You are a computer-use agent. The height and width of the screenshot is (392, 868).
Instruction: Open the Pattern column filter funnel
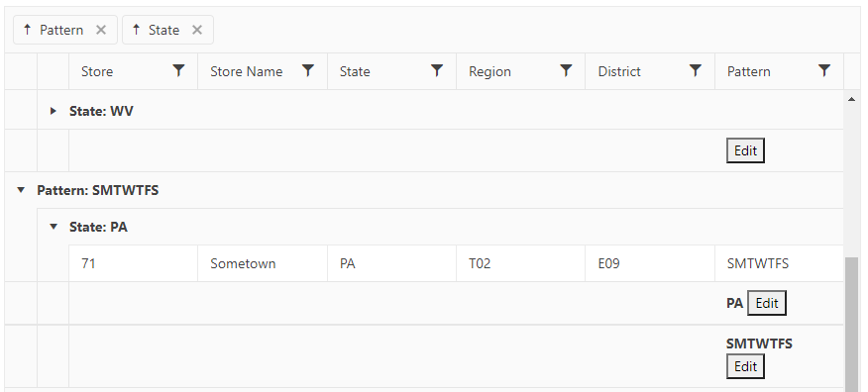tap(824, 70)
